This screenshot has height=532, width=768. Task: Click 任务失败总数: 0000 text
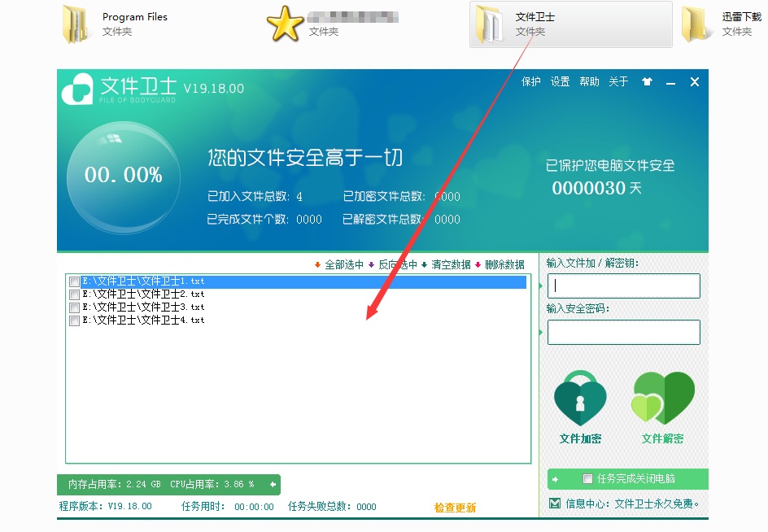332,507
